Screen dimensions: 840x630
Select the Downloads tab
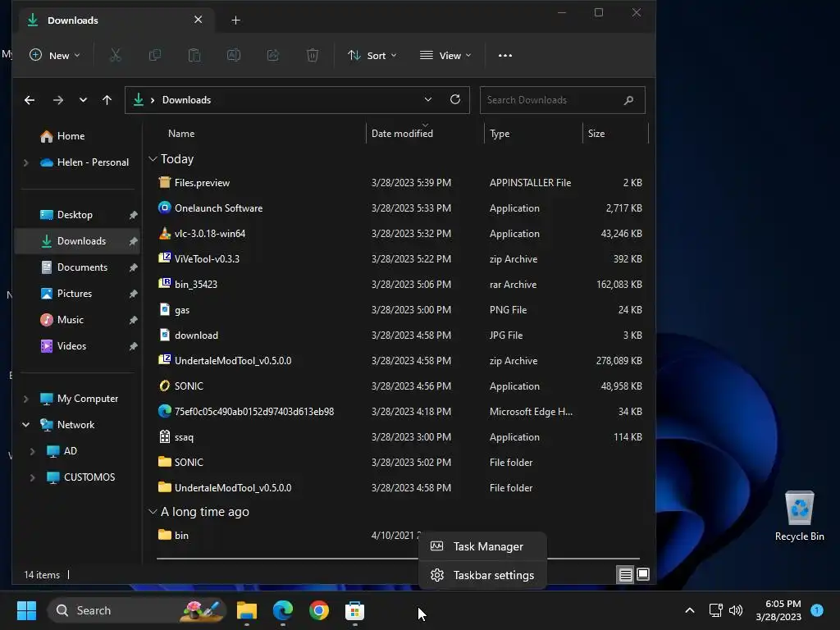point(115,21)
